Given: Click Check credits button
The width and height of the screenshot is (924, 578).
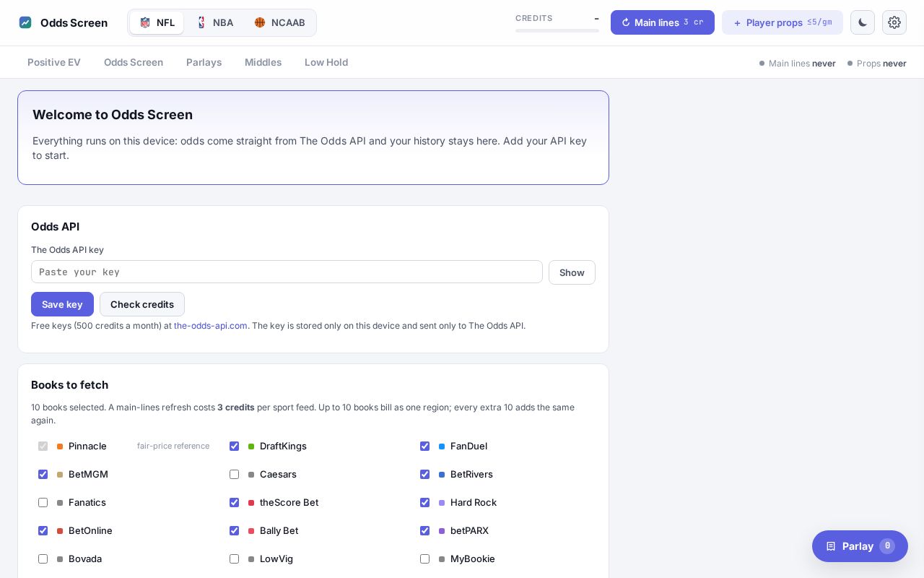Looking at the screenshot, I should pyautogui.click(x=142, y=304).
